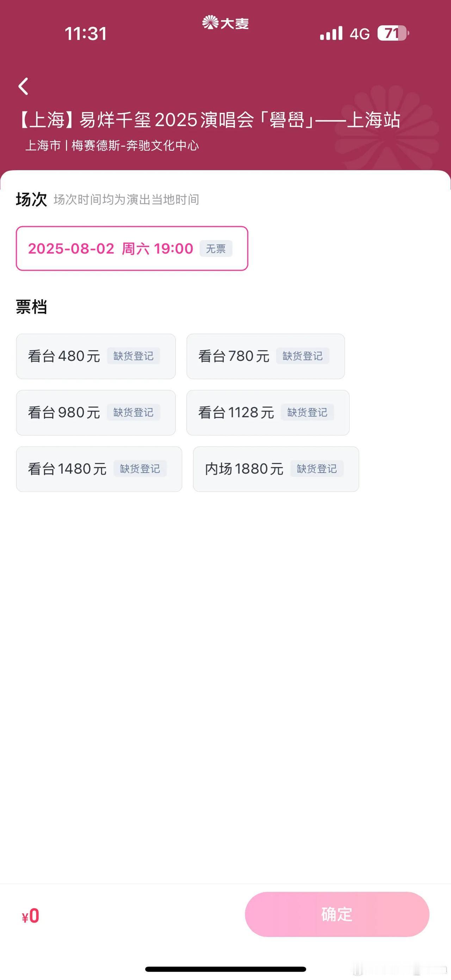The width and height of the screenshot is (451, 980).
Task: Tap the 11:31 clock in status bar
Action: (86, 33)
